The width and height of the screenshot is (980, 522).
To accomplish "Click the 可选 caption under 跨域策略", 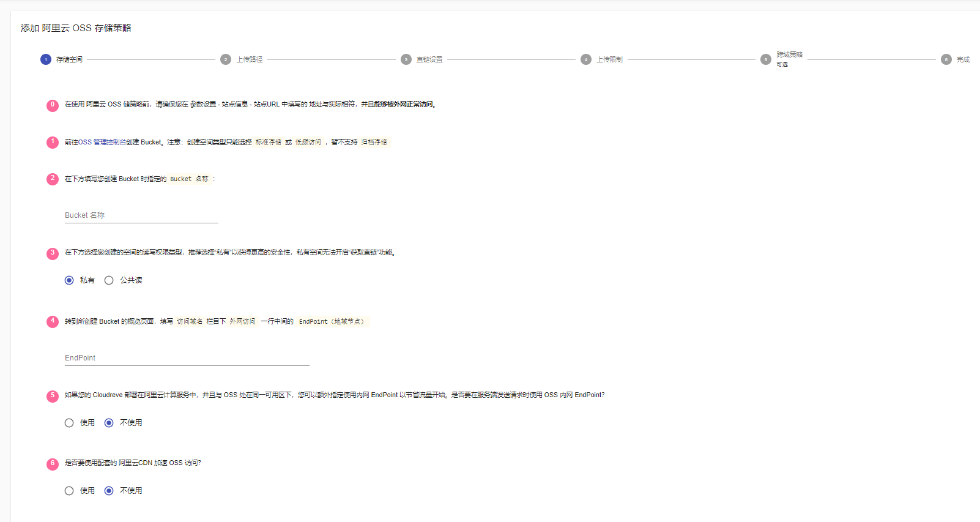I will 782,64.
